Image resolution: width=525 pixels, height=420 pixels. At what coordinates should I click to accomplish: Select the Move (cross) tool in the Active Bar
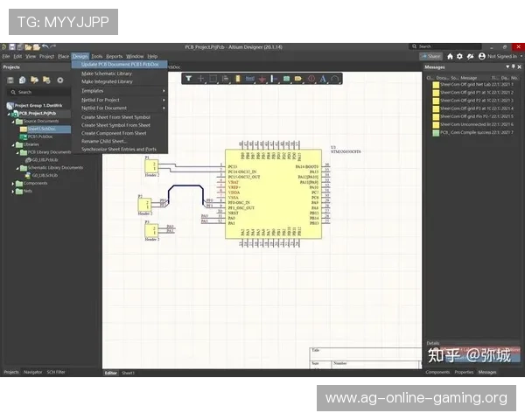pyautogui.click(x=200, y=79)
